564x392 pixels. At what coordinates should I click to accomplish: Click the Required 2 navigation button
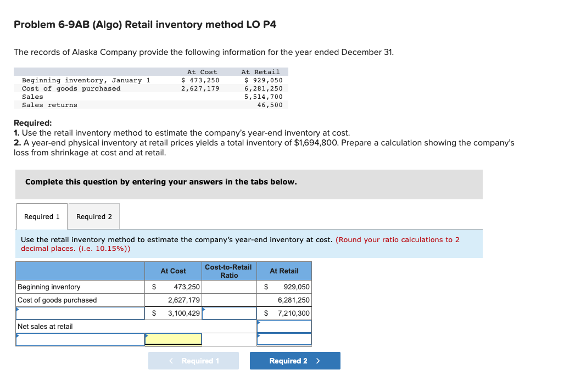tap(295, 361)
